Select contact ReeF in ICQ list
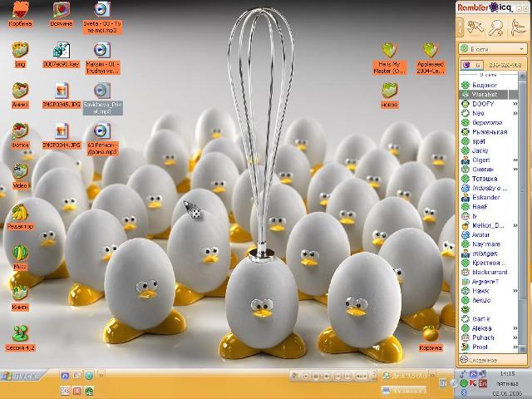Viewport: 532px width, 399px height. (489, 207)
